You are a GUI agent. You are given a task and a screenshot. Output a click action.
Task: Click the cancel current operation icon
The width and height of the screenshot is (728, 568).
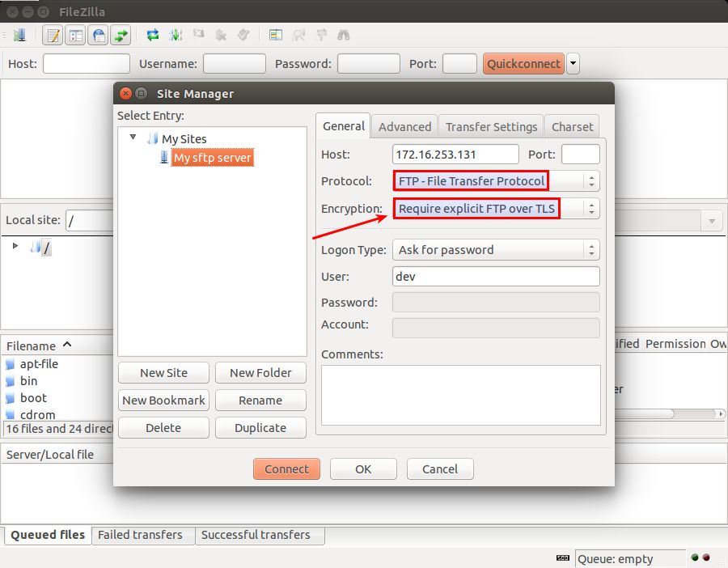pyautogui.click(x=199, y=33)
